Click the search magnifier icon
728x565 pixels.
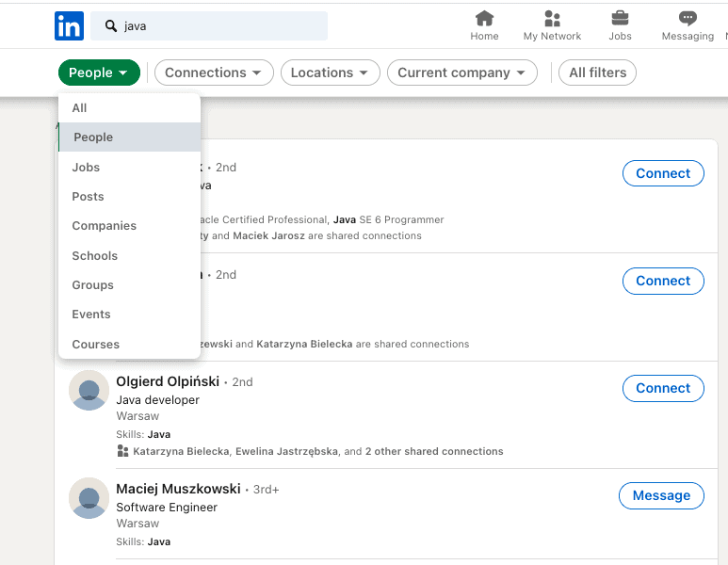[x=111, y=26]
